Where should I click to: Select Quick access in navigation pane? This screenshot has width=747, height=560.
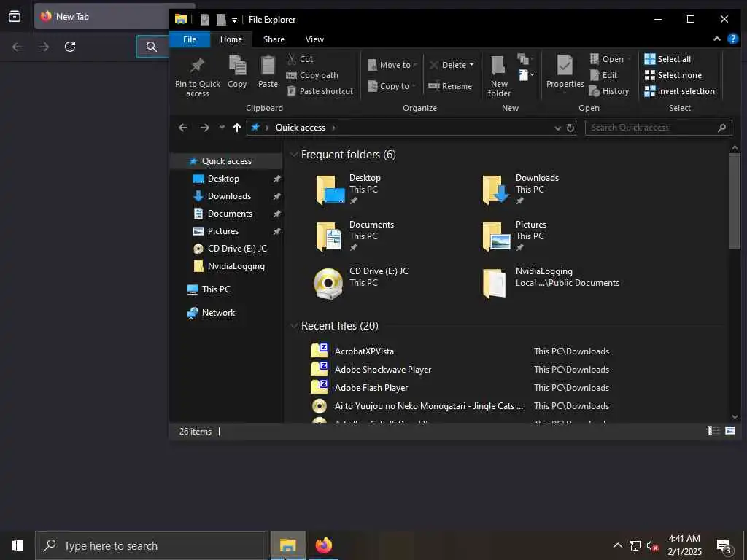coord(226,161)
